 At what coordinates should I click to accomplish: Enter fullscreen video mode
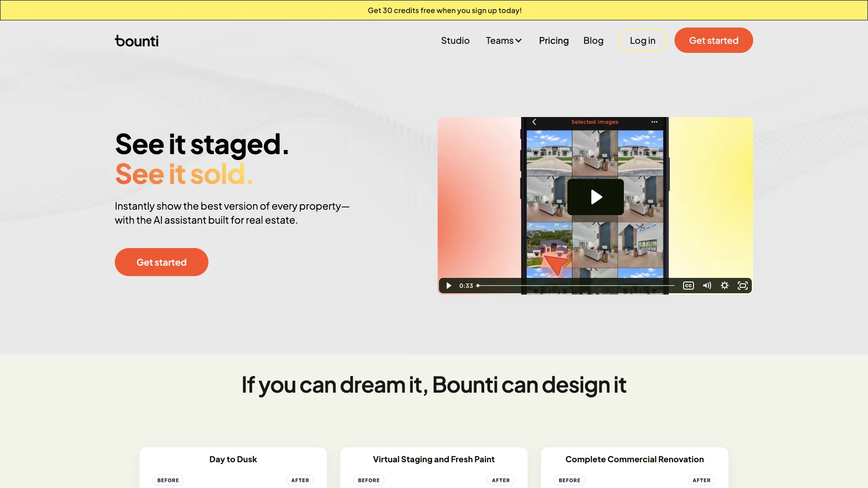(743, 286)
